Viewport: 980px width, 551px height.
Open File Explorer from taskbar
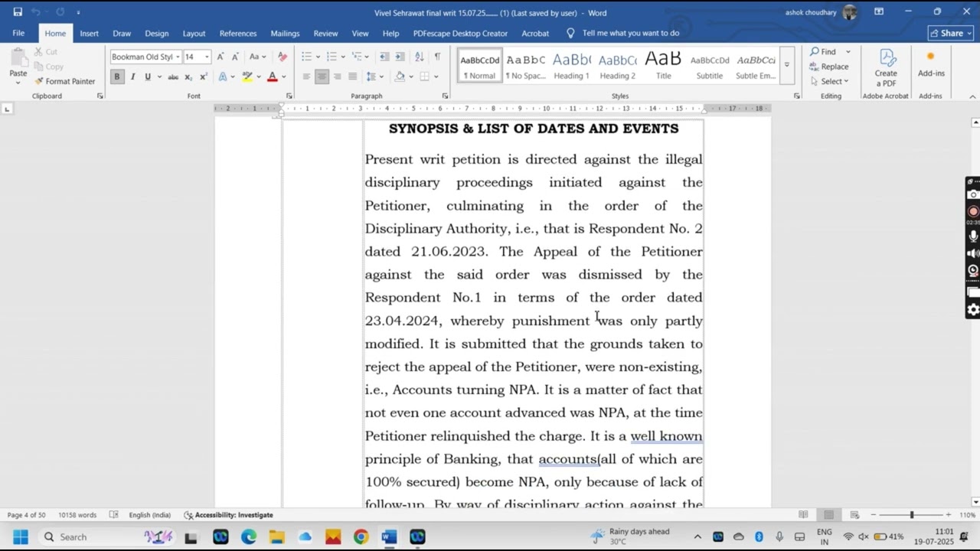pos(276,537)
